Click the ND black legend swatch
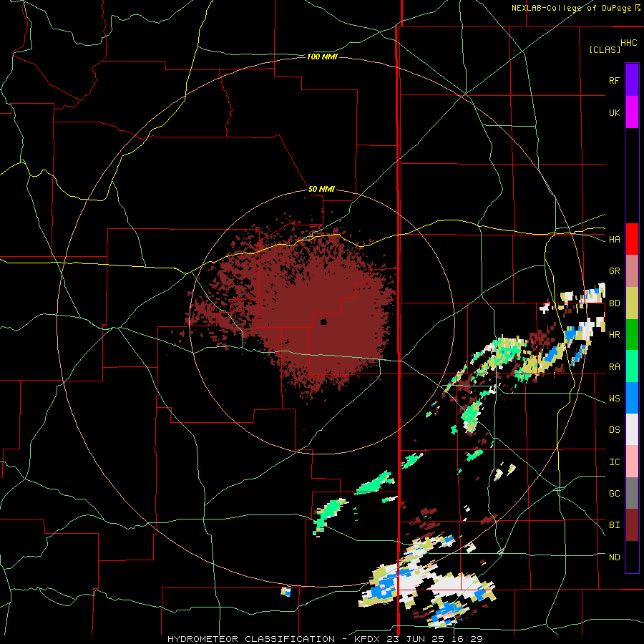The height and width of the screenshot is (644, 644). click(632, 557)
